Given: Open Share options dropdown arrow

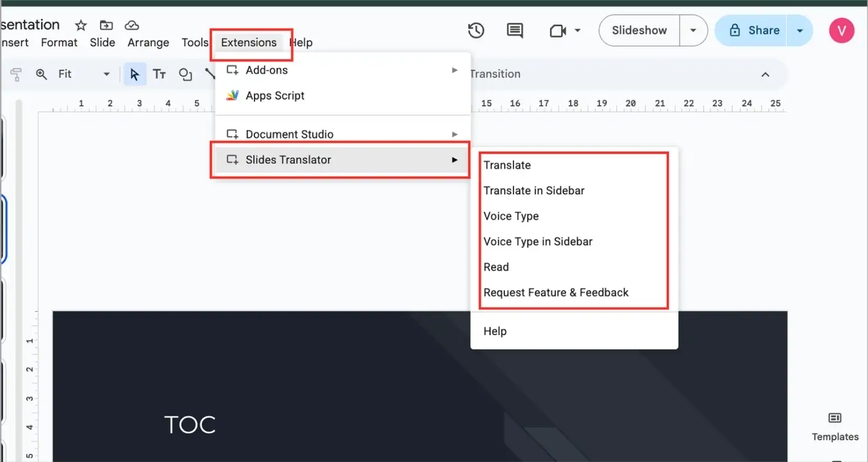Looking at the screenshot, I should (800, 30).
